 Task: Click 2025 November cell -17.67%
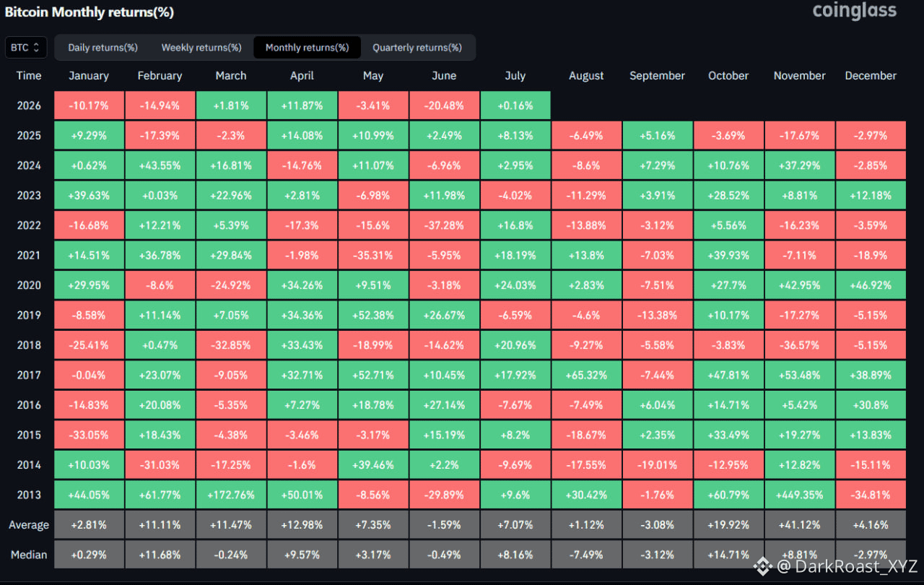(x=800, y=136)
